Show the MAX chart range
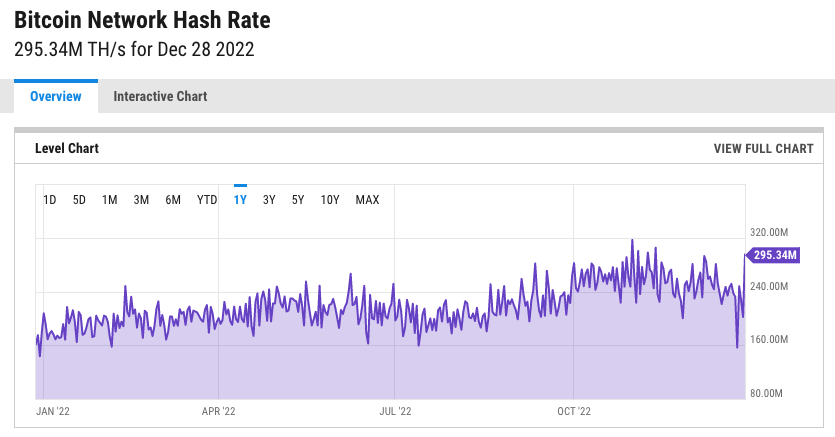Viewport: 835px width, 437px height. point(367,200)
